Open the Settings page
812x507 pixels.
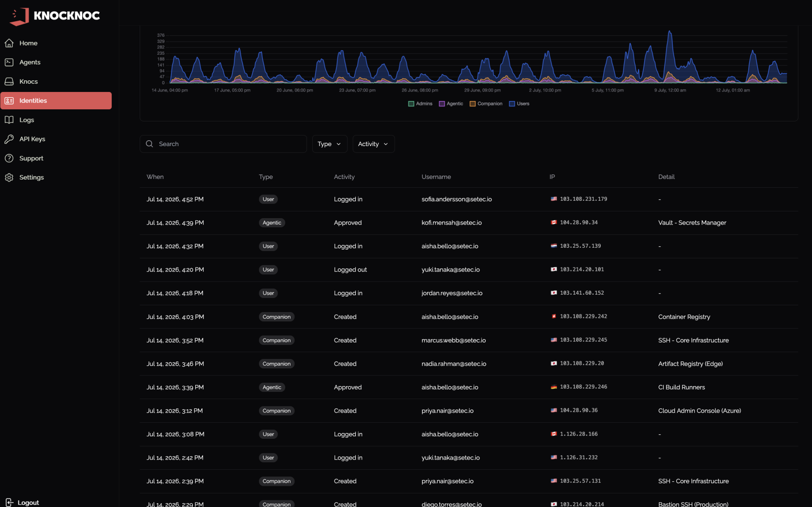[x=56, y=178]
